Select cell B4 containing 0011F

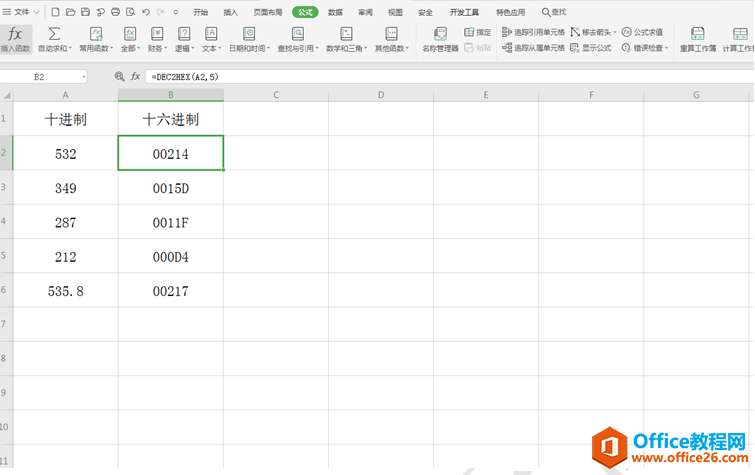(170, 222)
